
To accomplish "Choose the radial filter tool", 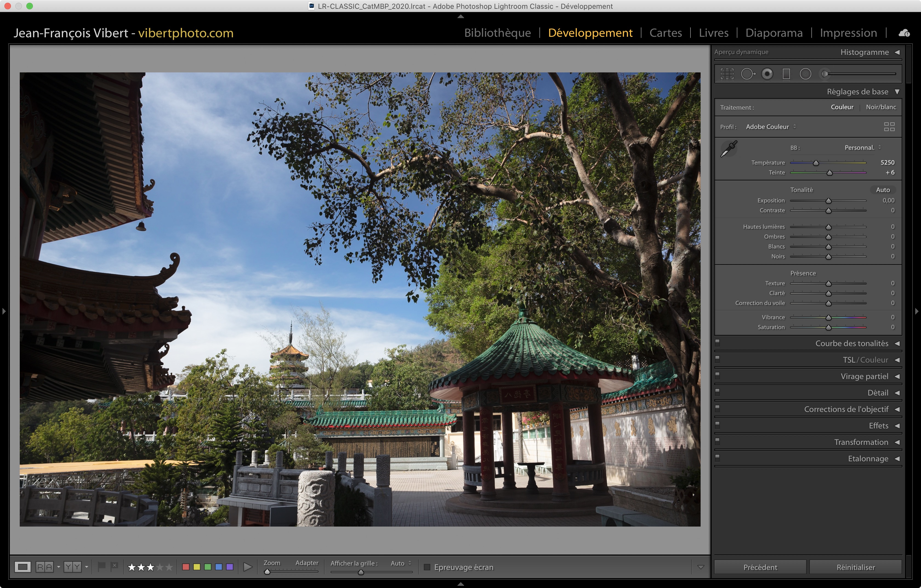I will 805,74.
